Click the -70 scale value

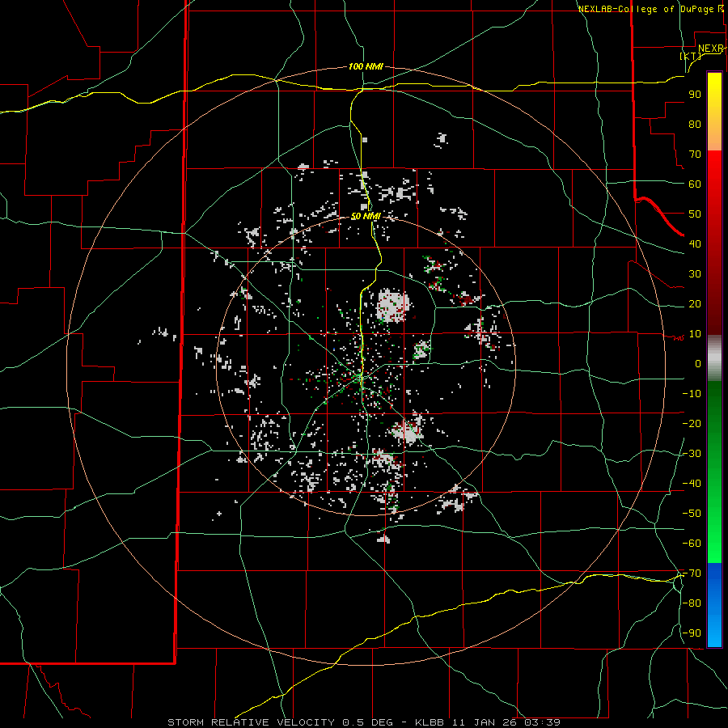pos(692,574)
